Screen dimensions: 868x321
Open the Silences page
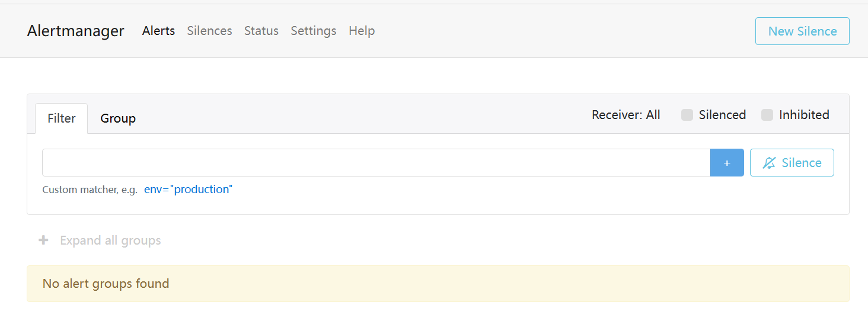(x=209, y=31)
